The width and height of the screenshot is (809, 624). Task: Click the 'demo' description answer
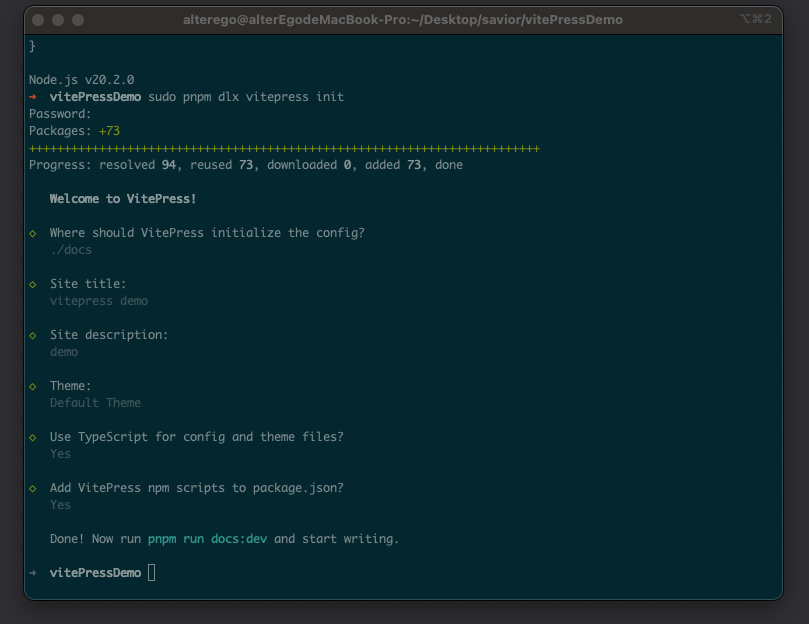pyautogui.click(x=64, y=352)
